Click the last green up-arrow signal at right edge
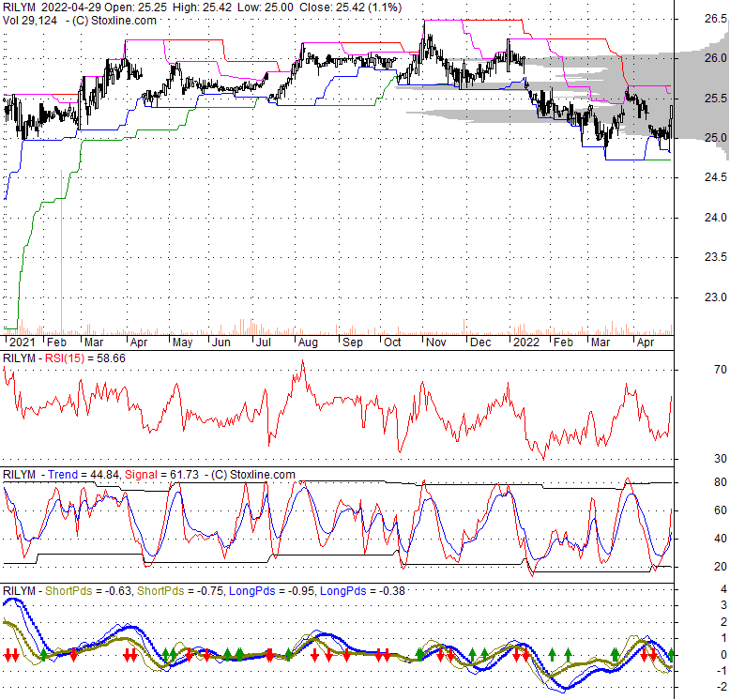The width and height of the screenshot is (730, 700). pos(671,655)
